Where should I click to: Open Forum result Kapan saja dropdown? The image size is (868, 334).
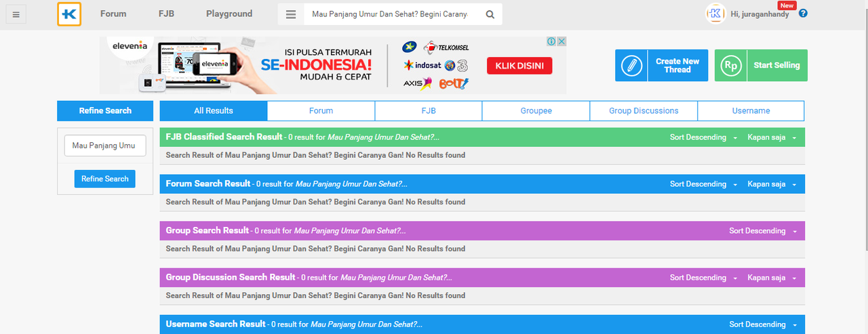772,184
